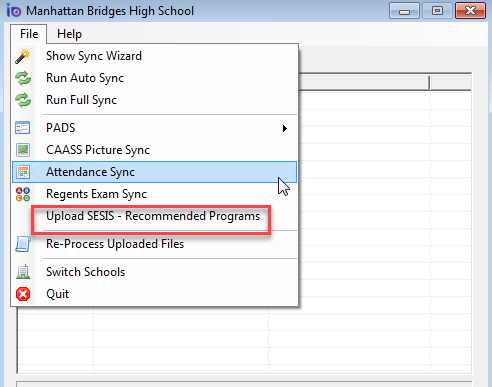Select the PADS menu entry
The image size is (492, 387).
click(x=154, y=128)
